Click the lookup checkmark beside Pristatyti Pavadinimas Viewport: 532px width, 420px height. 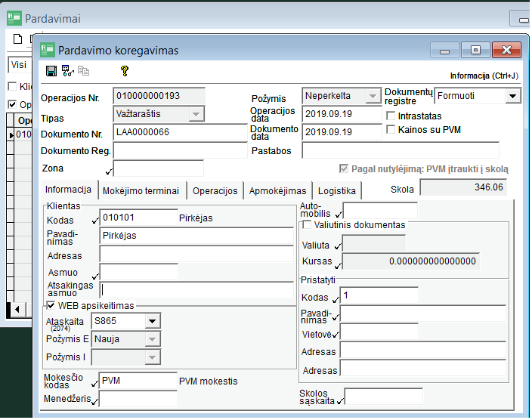click(x=336, y=317)
